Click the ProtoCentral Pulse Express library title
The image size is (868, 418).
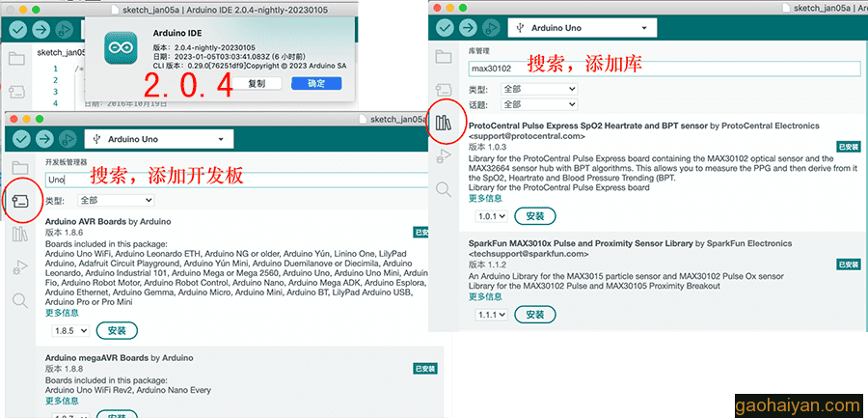point(588,125)
